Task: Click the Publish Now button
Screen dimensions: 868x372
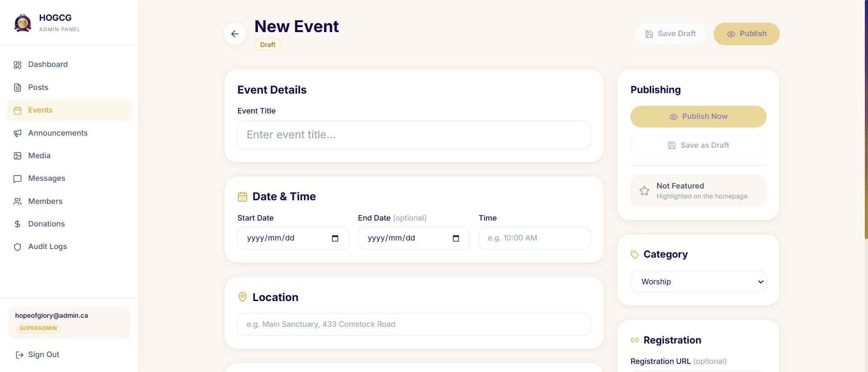Action: 698,117
